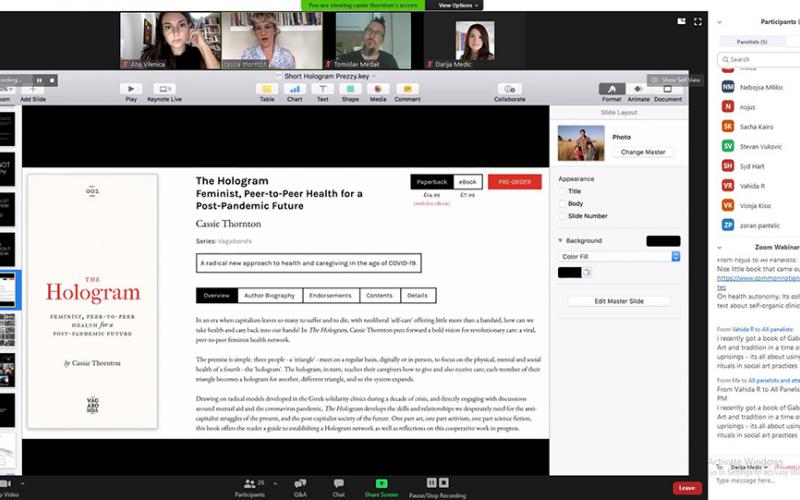Select Tomislav Medak video tile
This screenshot has width=800, height=500.
(373, 41)
